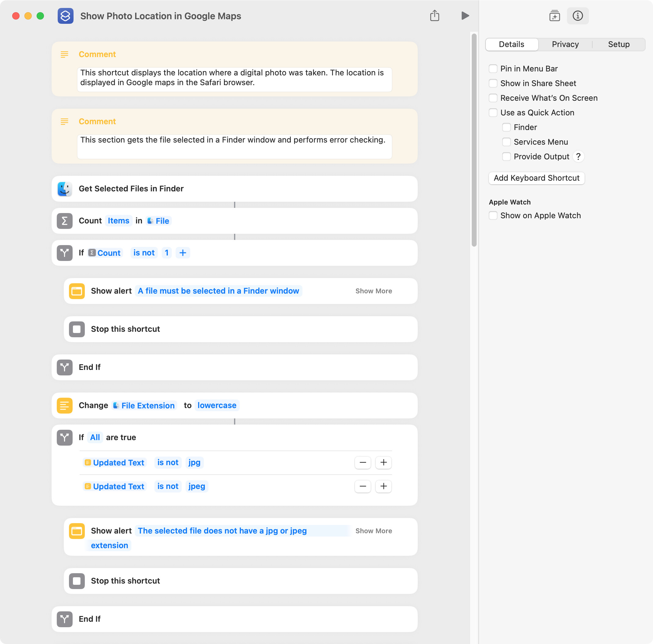
Task: Click the editor vertical scrollbar
Action: (x=474, y=140)
